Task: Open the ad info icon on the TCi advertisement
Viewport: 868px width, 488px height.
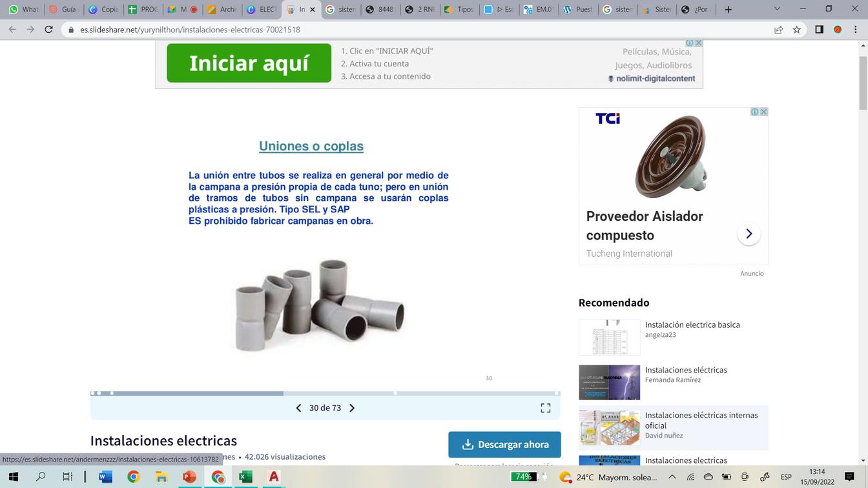Action: click(x=754, y=112)
